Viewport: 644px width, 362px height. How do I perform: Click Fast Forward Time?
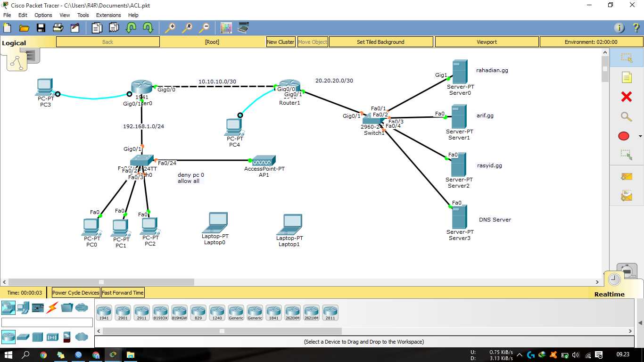[x=123, y=293]
